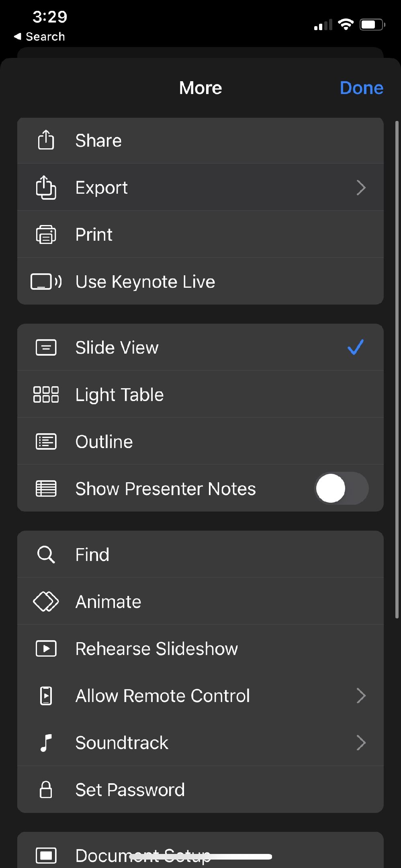This screenshot has height=868, width=401.
Task: Select the Animate icon
Action: coord(46,601)
